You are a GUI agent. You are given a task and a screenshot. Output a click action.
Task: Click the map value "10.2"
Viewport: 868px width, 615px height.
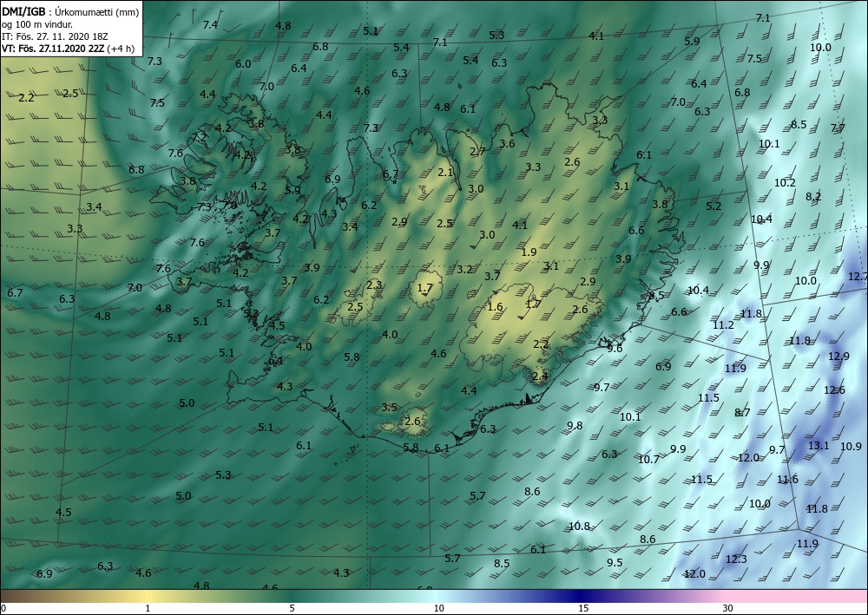point(785,182)
